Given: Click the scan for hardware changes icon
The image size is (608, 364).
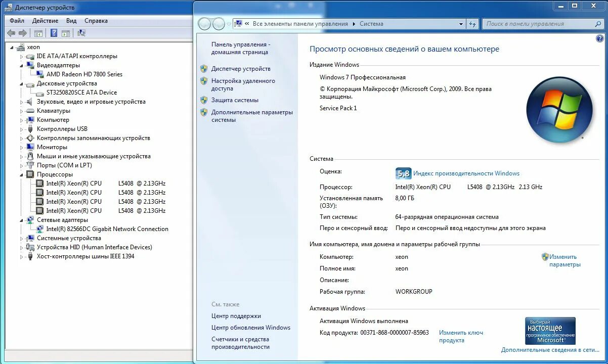Looking at the screenshot, I should 81,33.
